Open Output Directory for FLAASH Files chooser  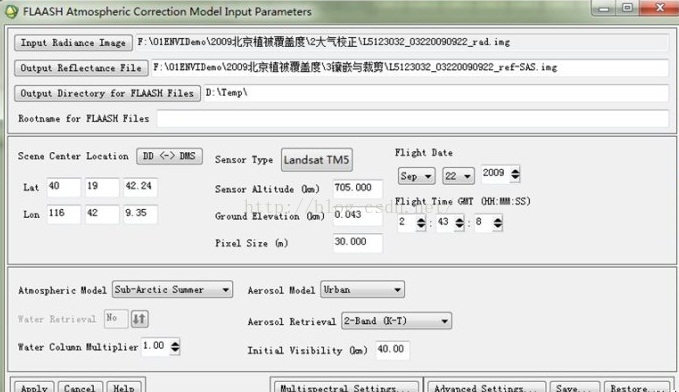tap(107, 93)
